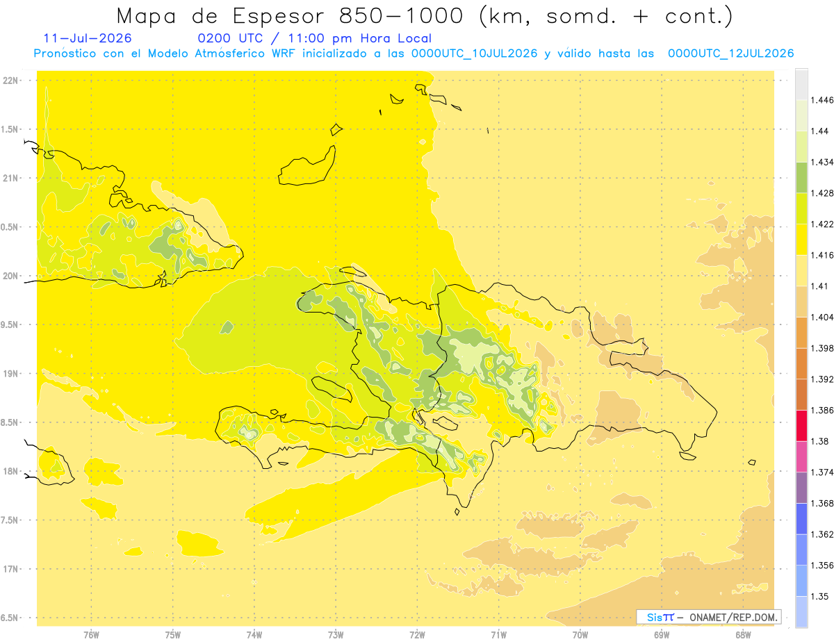This screenshot has height=644, width=834.
Task: Select the bright yellow swatch between 1.416 and 1.422
Action: (801, 240)
